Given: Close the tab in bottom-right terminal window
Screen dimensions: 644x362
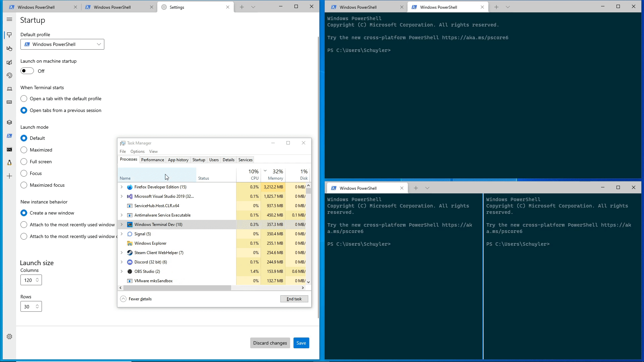Looking at the screenshot, I should click(402, 188).
